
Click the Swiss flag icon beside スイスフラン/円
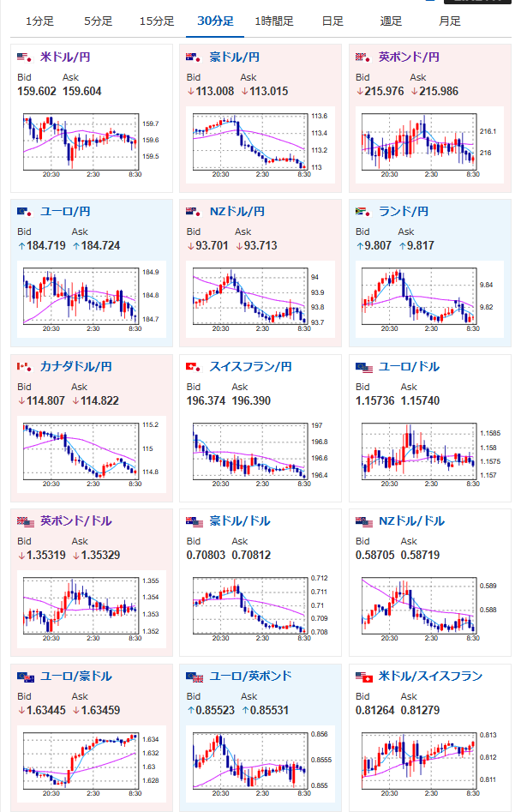pos(194,367)
